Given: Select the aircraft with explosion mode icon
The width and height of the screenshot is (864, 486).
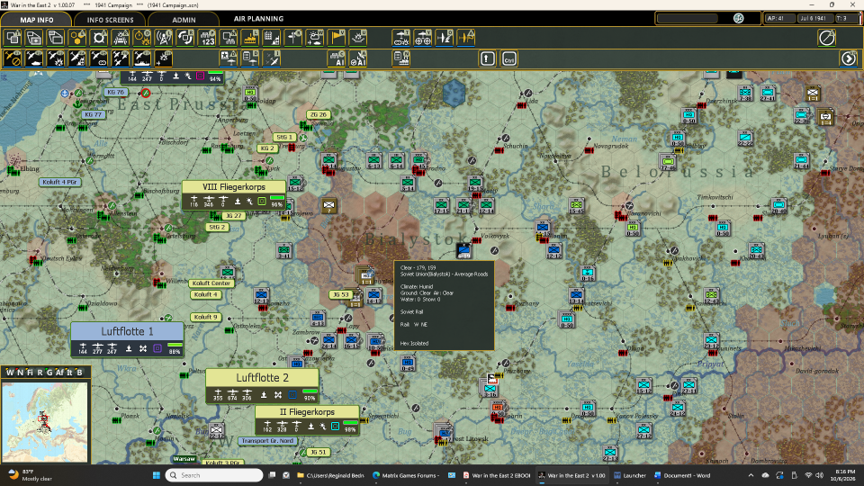Looking at the screenshot, I should 56,58.
